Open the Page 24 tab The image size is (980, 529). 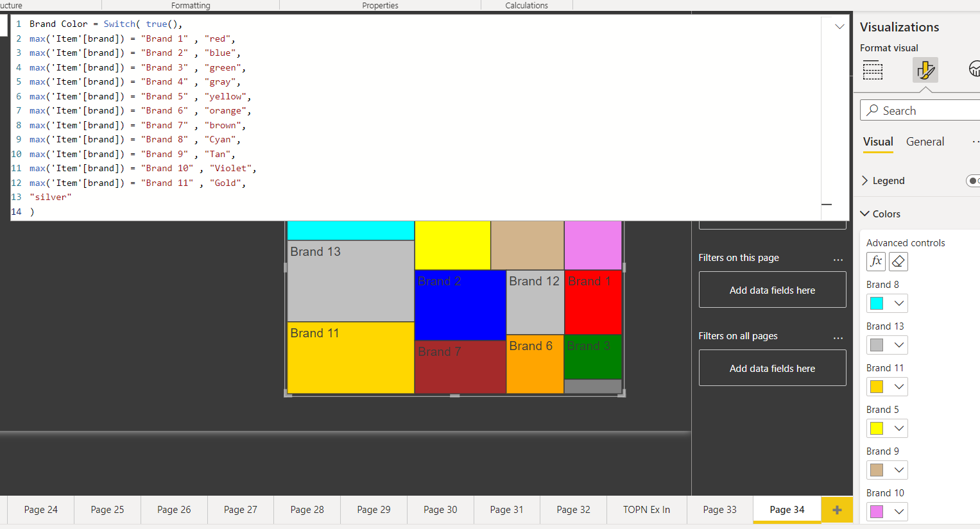point(40,510)
